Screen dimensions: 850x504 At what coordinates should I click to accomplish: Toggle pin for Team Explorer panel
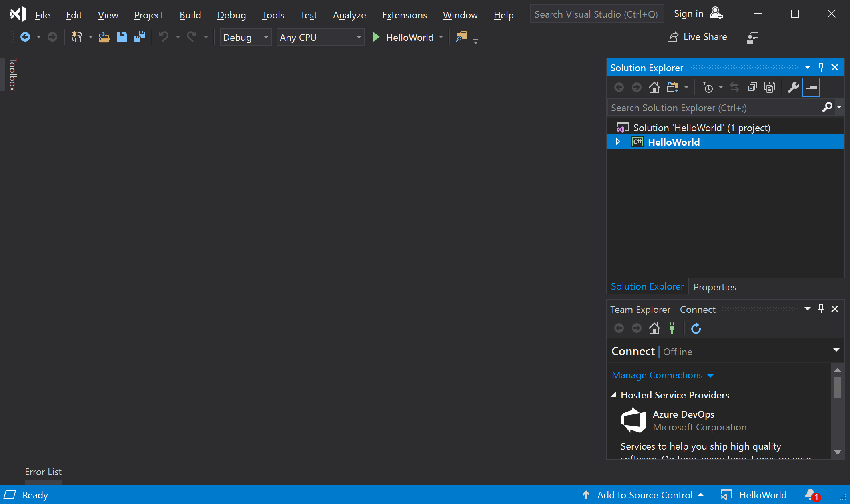click(821, 308)
